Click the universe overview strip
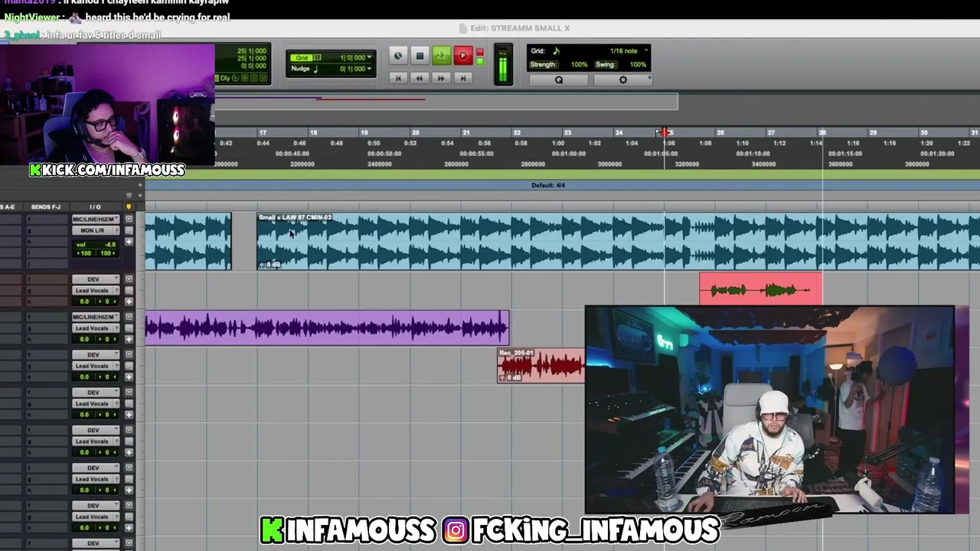 pos(446,102)
